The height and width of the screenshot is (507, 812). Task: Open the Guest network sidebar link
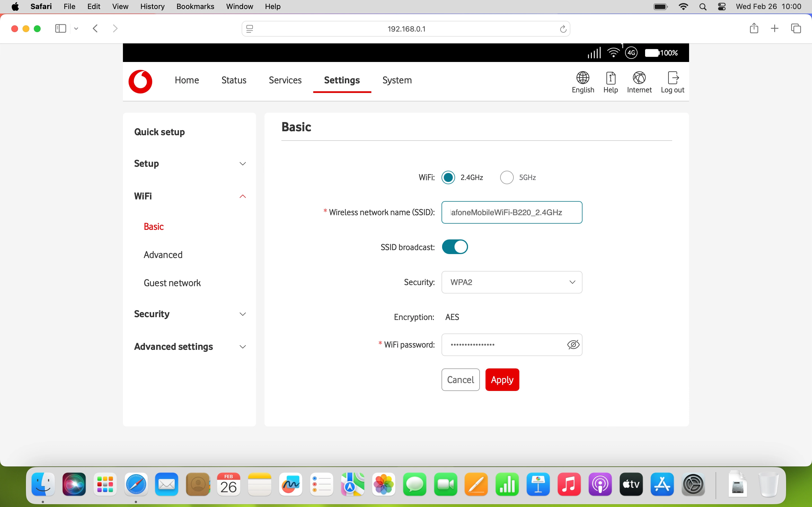[172, 283]
